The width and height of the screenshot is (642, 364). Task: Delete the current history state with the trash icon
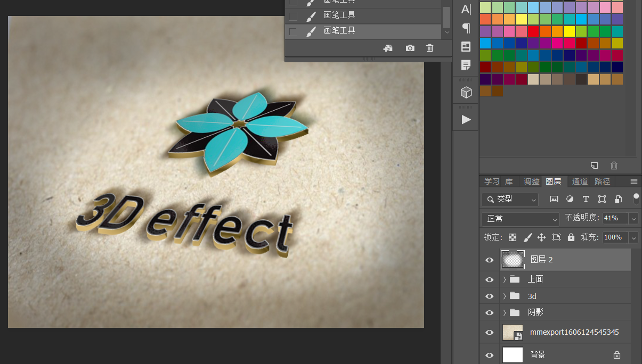(430, 48)
